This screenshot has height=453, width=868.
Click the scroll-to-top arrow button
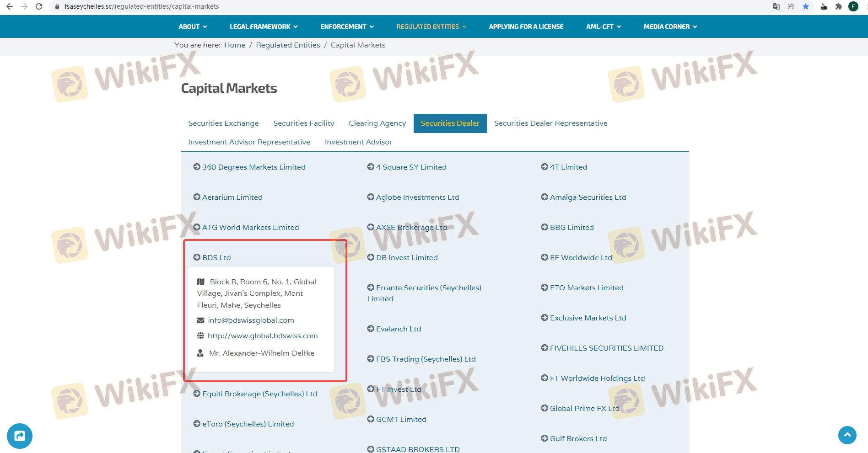(847, 435)
